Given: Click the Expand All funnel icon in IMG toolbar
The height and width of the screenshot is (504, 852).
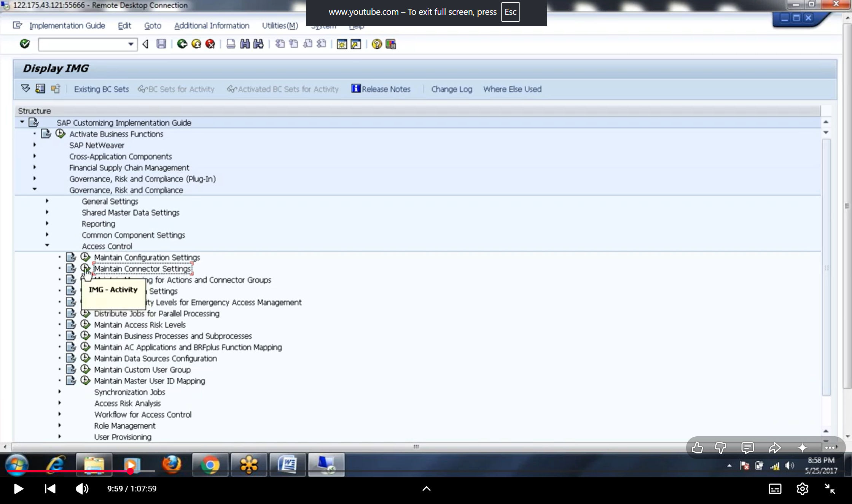Looking at the screenshot, I should 25,89.
